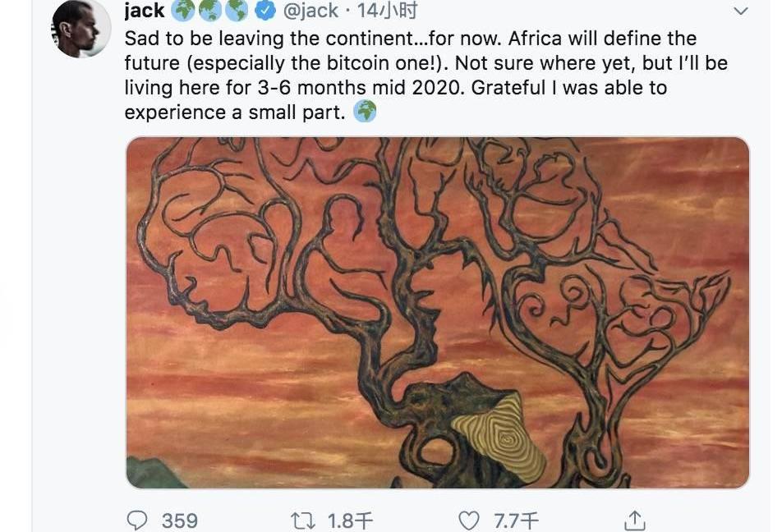The width and height of the screenshot is (782, 532).
Task: Open the display name "jack" profile link
Action: (145, 11)
